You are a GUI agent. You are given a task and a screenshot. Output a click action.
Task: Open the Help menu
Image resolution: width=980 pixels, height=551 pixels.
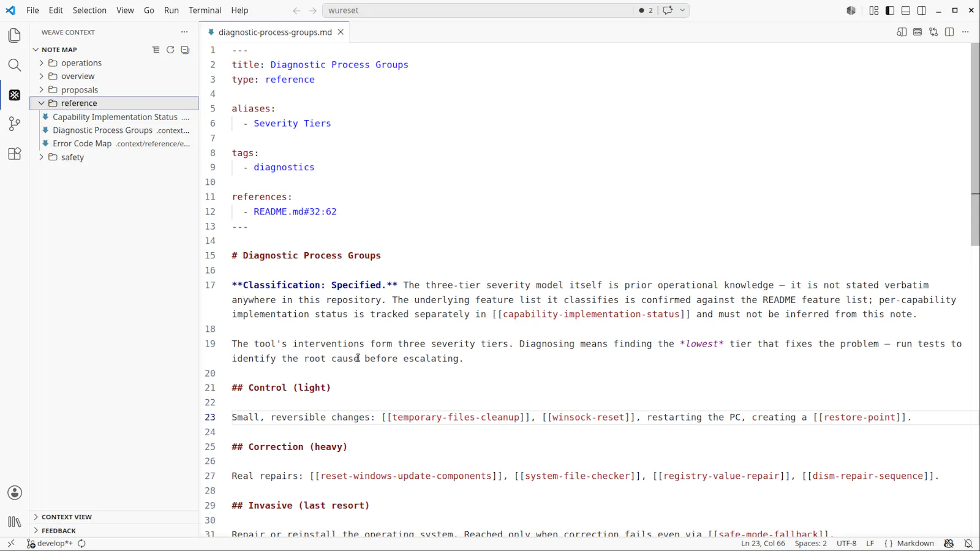click(x=239, y=10)
